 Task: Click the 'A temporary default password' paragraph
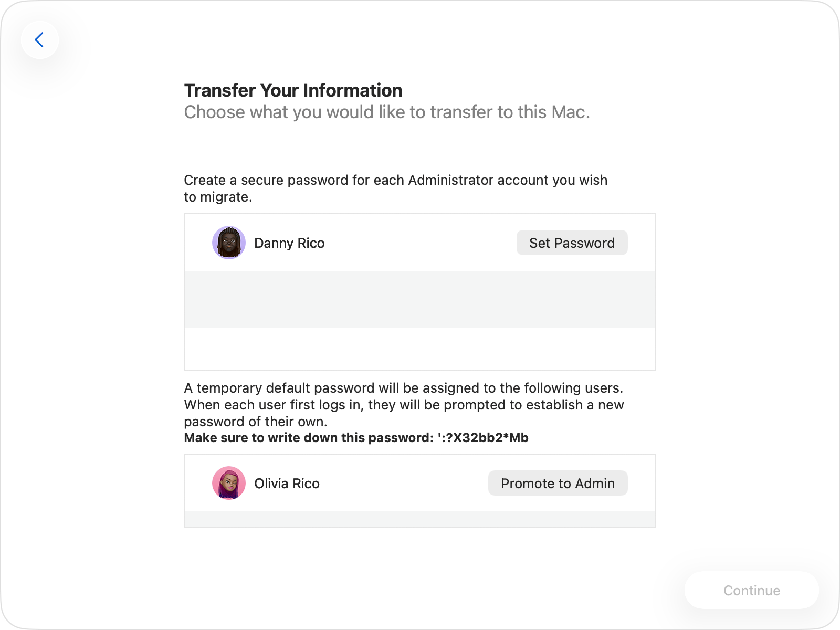coord(403,388)
